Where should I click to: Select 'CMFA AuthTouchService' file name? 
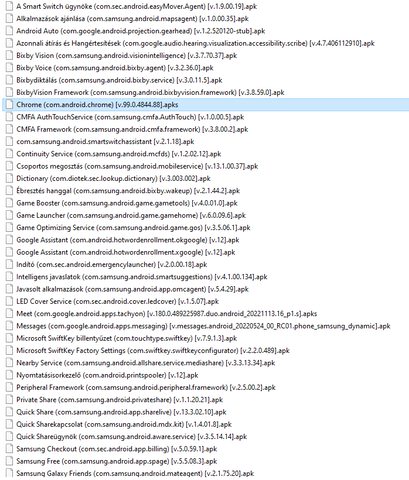tap(130, 117)
